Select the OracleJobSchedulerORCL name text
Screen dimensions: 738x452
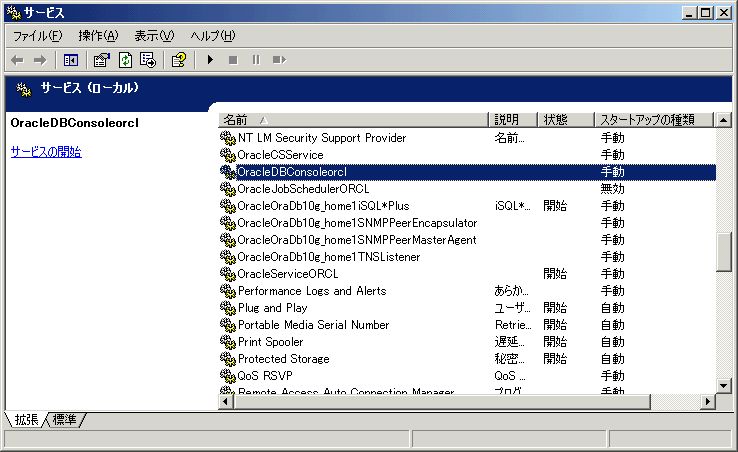pos(303,189)
